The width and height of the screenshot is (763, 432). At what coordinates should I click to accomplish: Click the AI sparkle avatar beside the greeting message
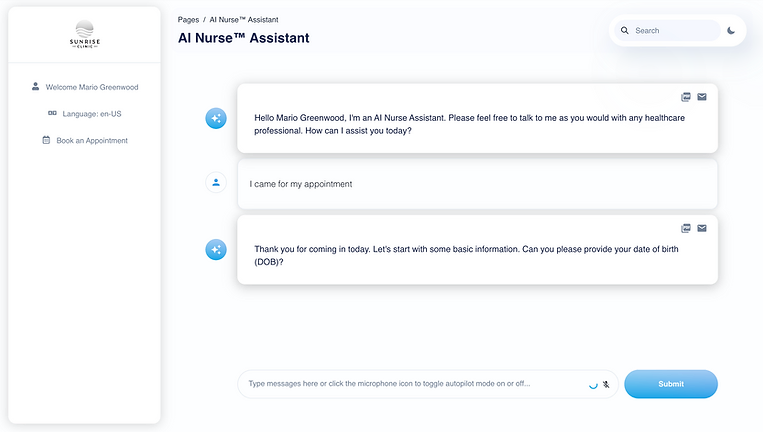[x=216, y=118]
